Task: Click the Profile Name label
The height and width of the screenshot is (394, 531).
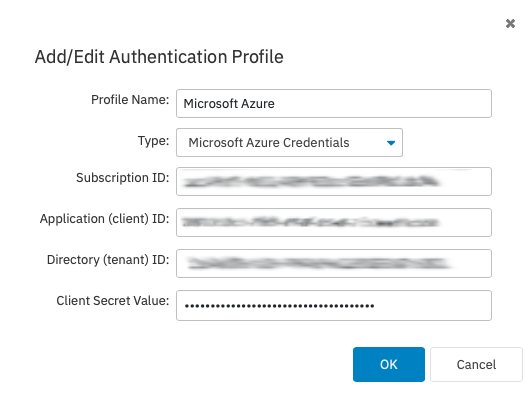Action: click(x=130, y=100)
